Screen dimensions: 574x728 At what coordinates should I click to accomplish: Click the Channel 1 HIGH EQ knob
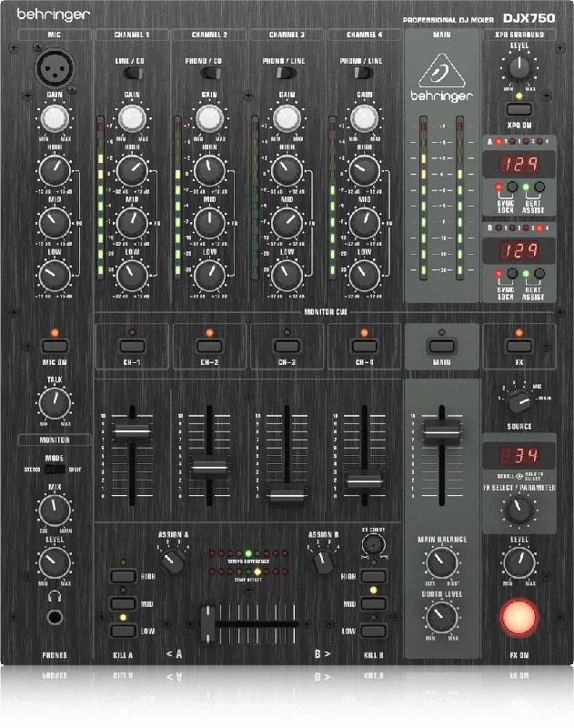tap(132, 170)
